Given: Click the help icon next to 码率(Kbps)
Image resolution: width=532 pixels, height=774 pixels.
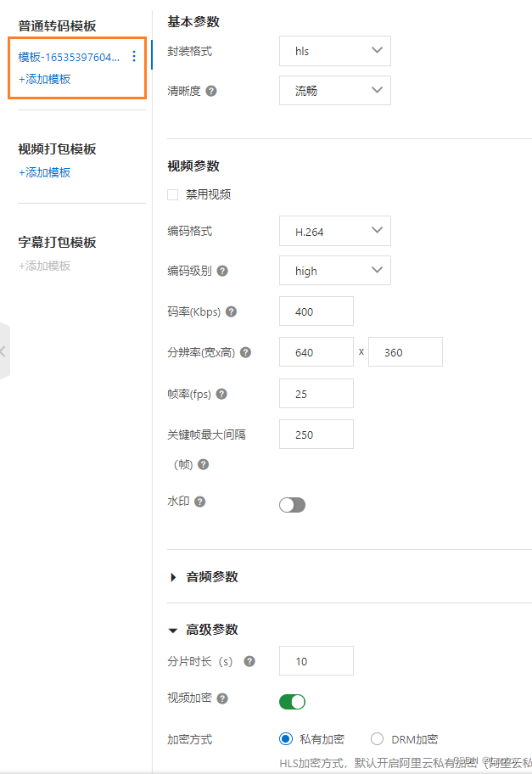Looking at the screenshot, I should coord(231,311).
